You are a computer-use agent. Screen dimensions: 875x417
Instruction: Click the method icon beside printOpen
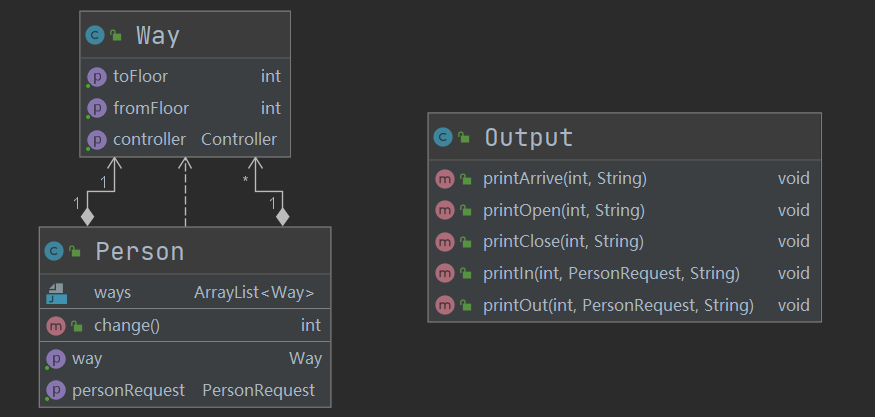pos(445,211)
